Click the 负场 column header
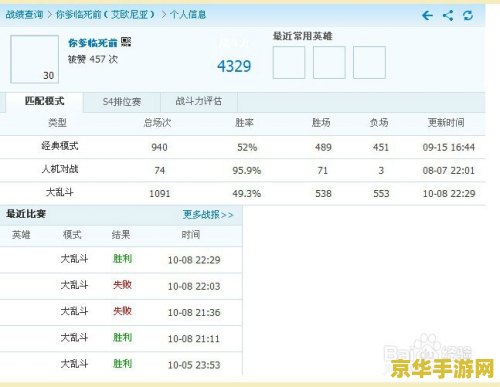 click(x=379, y=123)
